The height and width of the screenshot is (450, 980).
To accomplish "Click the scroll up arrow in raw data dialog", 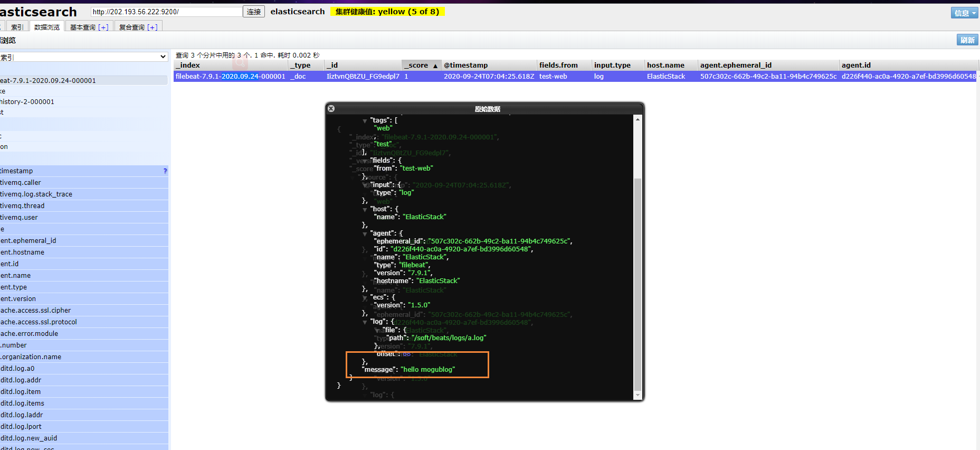I will [x=638, y=120].
